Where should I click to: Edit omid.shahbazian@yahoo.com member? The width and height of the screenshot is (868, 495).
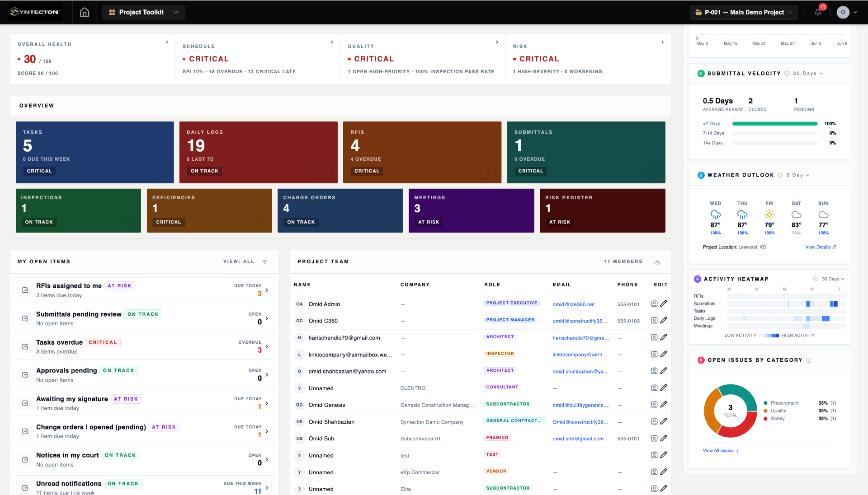tap(664, 371)
